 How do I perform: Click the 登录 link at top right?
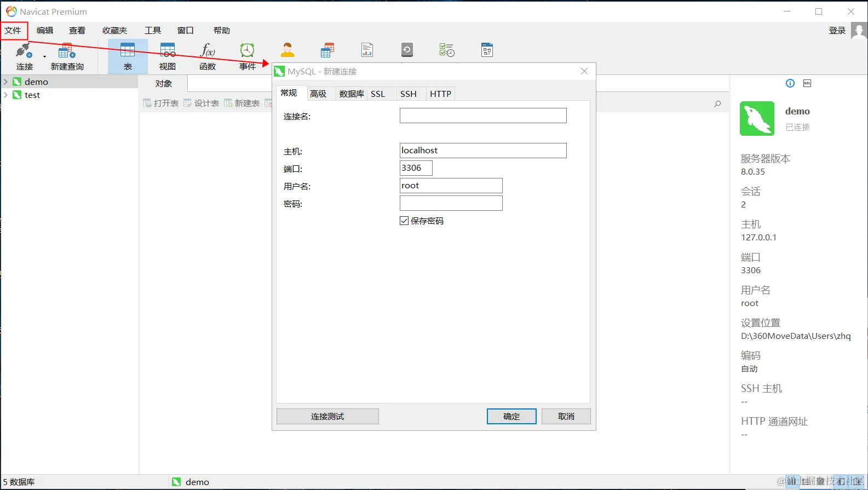pyautogui.click(x=837, y=31)
